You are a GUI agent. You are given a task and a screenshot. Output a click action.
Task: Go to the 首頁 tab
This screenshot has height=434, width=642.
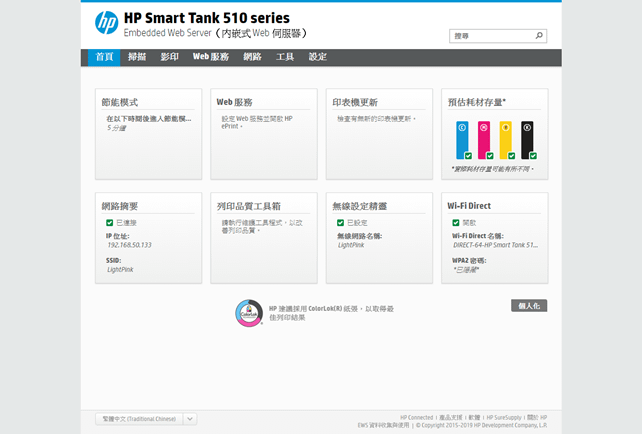[104, 57]
